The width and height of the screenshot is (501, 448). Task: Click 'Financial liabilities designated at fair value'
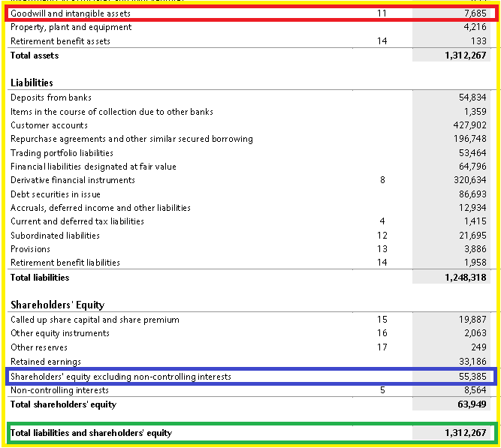point(93,167)
